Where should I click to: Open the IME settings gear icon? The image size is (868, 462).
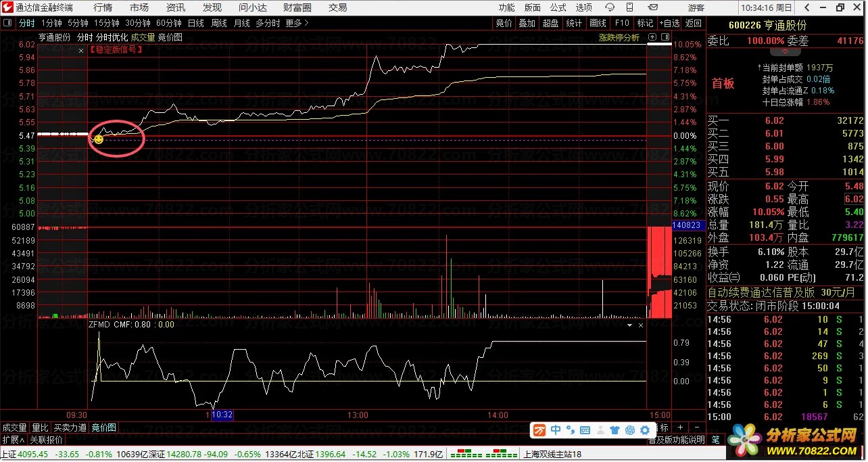point(644,430)
